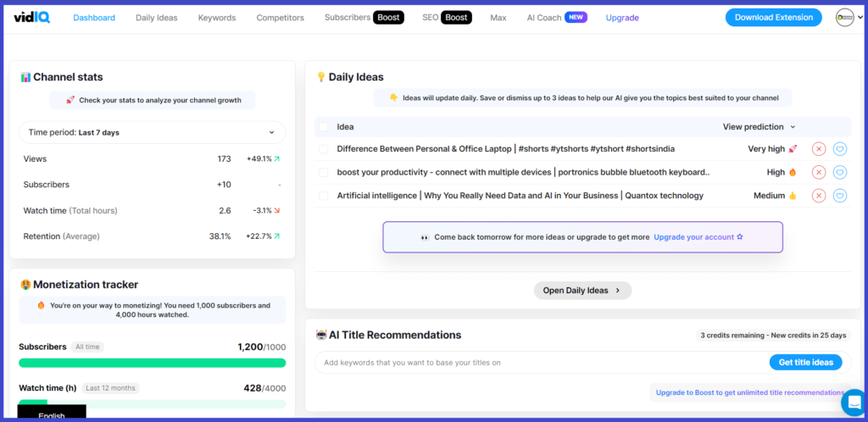Click the Watch time 2.6 value
Screen dimensions: 868x422
click(225, 211)
